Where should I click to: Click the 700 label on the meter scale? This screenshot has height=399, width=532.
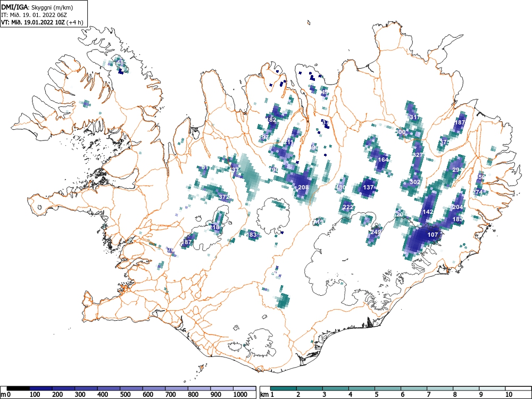coord(170,395)
